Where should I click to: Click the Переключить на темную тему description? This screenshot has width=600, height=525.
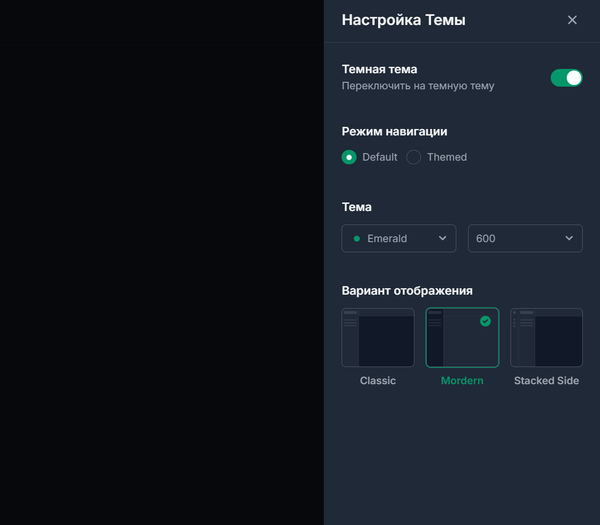click(x=418, y=86)
